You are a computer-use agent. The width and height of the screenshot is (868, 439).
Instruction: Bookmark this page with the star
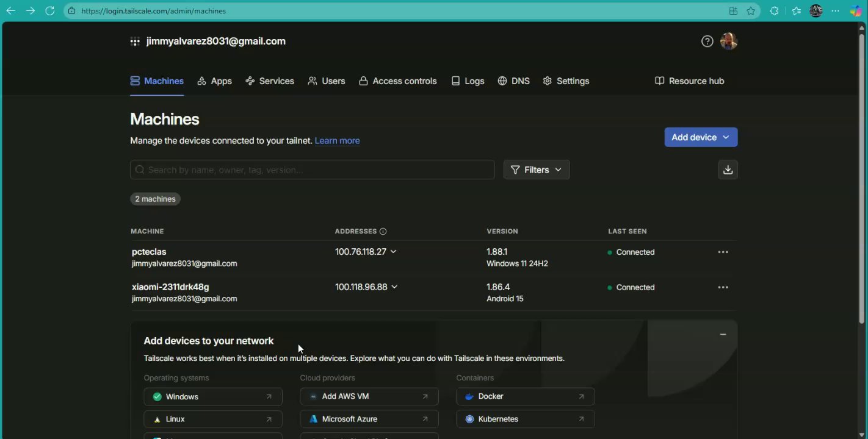tap(751, 11)
